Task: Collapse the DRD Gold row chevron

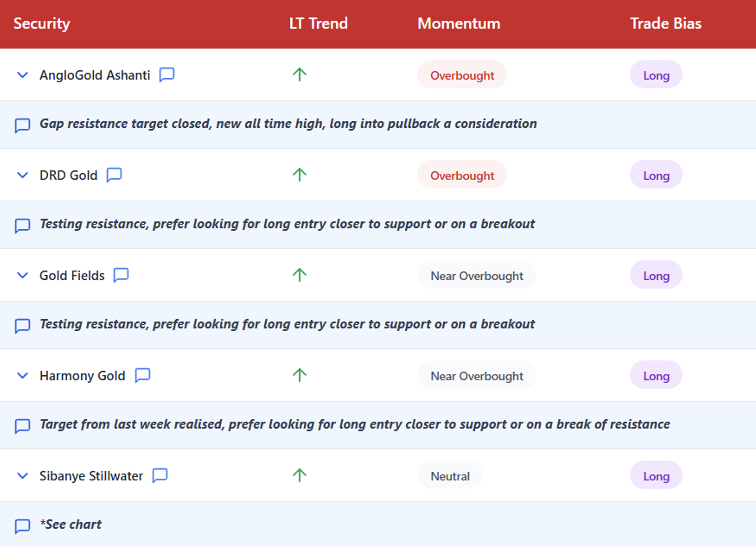Action: (x=23, y=175)
